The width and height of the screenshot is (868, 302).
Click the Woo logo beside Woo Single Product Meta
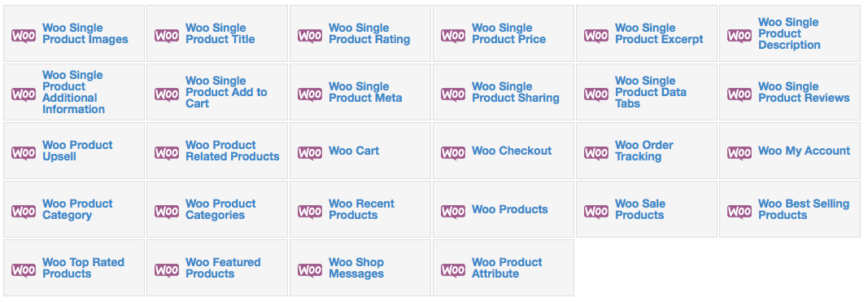pos(309,94)
